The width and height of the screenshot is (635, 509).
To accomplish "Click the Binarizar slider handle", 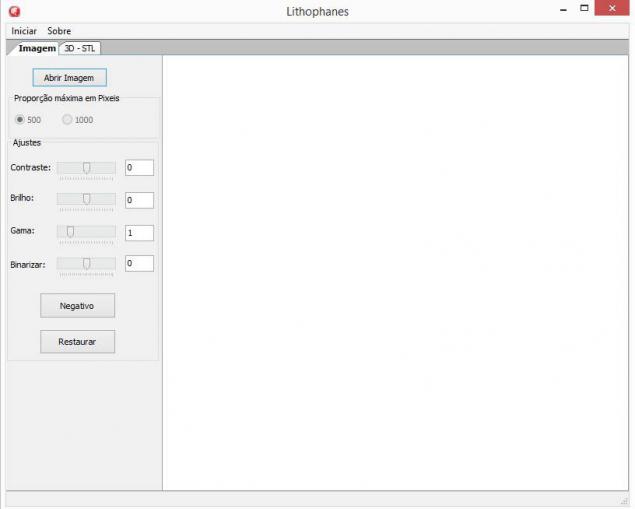I will click(86, 264).
